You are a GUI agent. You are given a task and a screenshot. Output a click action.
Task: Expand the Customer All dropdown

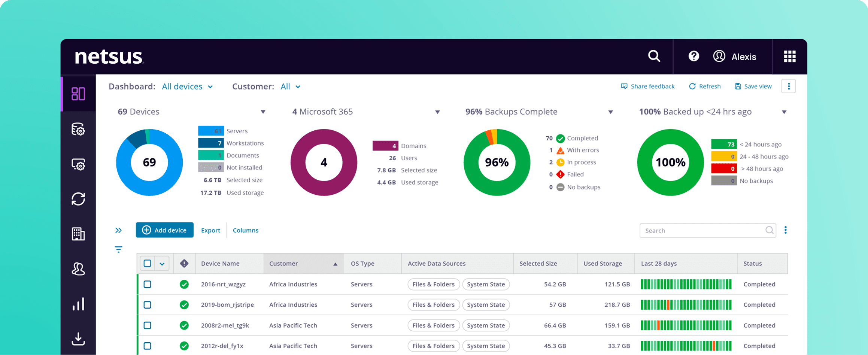pos(290,87)
